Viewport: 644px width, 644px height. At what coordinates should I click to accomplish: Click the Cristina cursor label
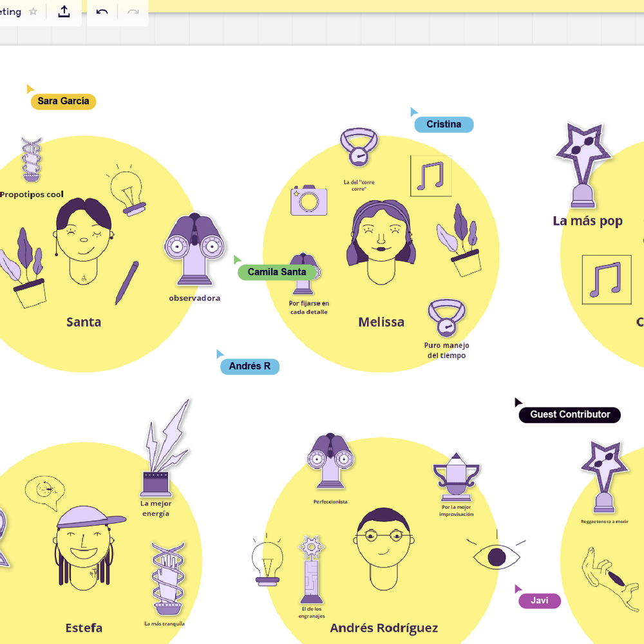(444, 124)
